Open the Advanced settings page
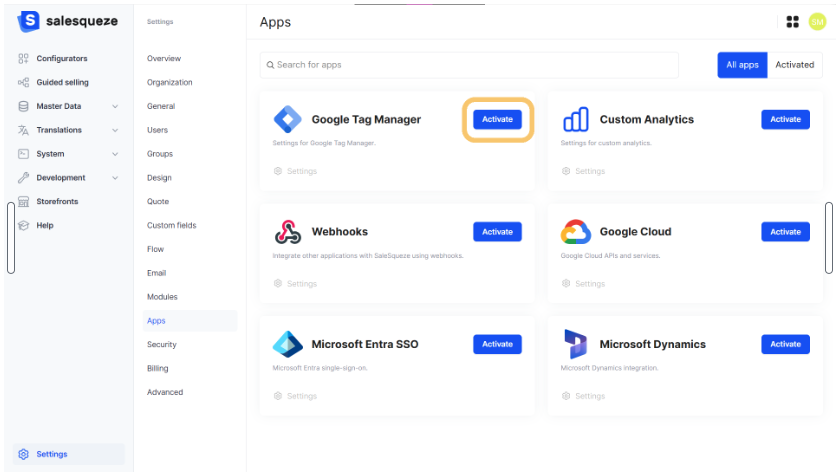 [x=165, y=392]
